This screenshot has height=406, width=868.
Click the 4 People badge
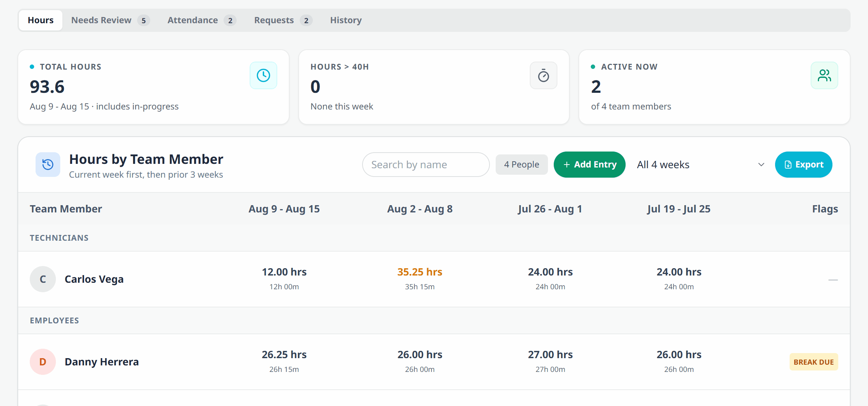[x=521, y=165]
